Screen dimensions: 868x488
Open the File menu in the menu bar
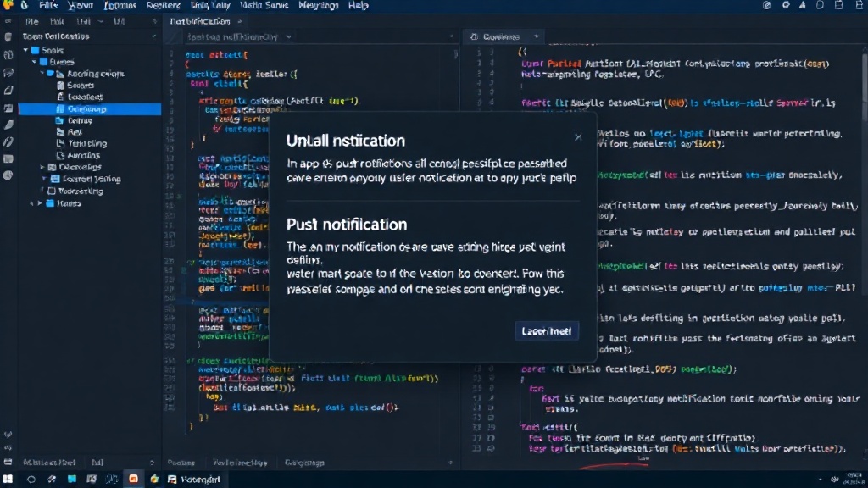tap(48, 6)
